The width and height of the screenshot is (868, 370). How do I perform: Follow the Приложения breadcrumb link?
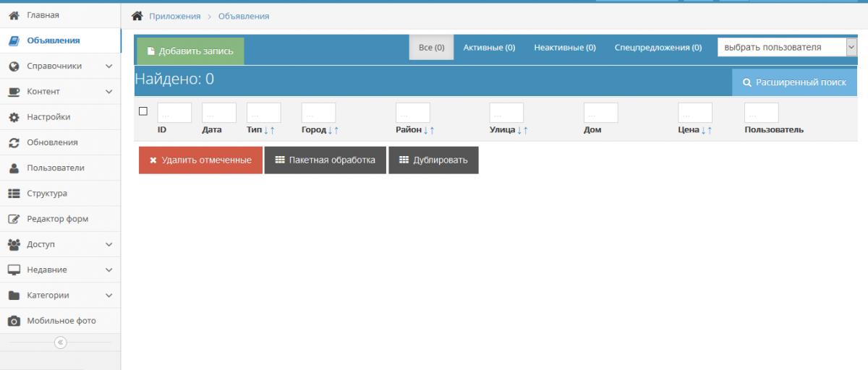pos(174,16)
